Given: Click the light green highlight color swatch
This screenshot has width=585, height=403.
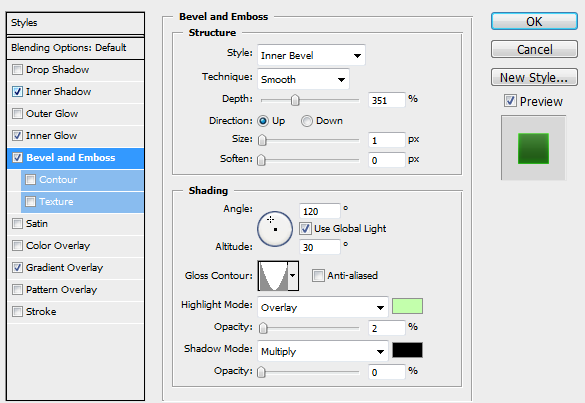Looking at the screenshot, I should point(407,306).
